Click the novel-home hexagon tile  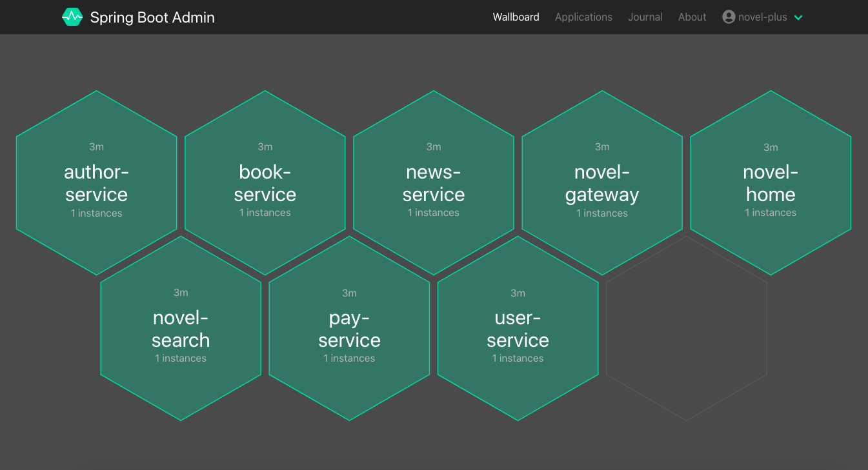771,182
